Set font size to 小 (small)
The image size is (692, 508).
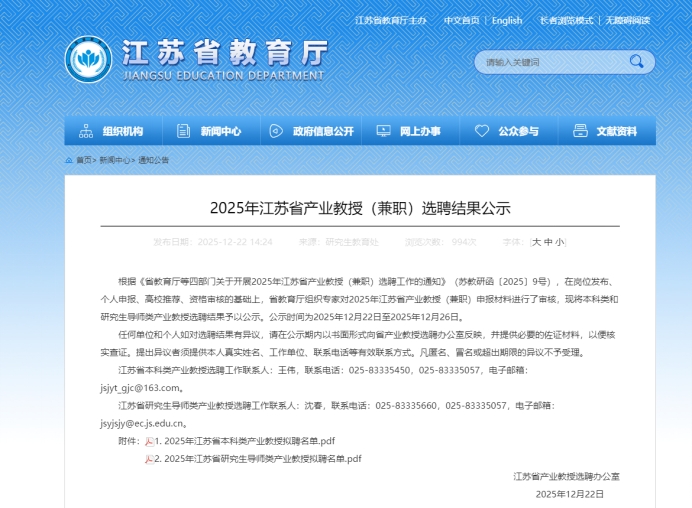[560, 242]
